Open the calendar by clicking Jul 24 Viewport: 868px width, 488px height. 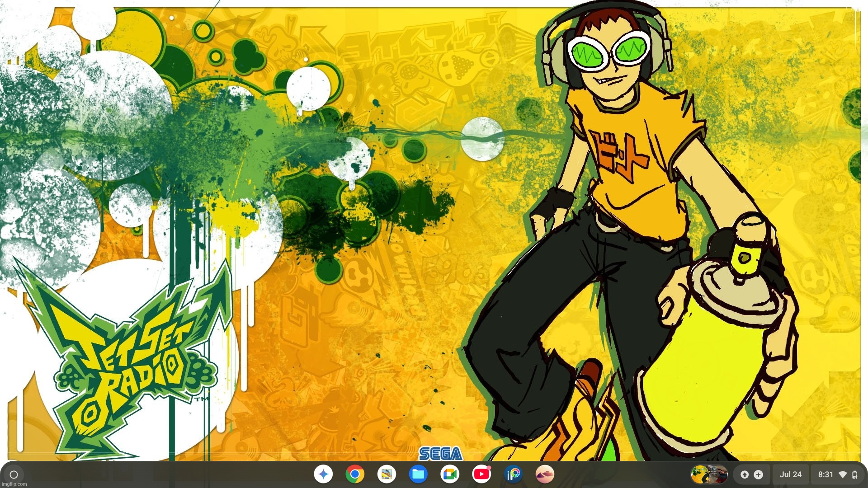tap(791, 474)
